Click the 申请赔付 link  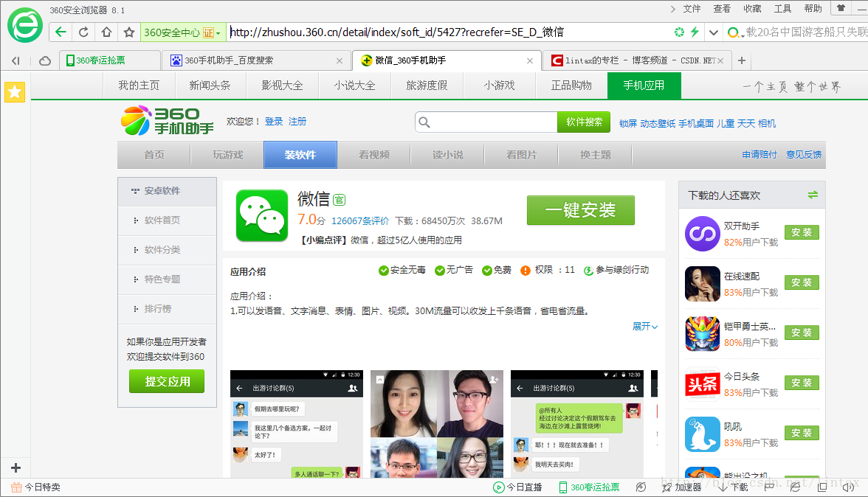pyautogui.click(x=759, y=154)
